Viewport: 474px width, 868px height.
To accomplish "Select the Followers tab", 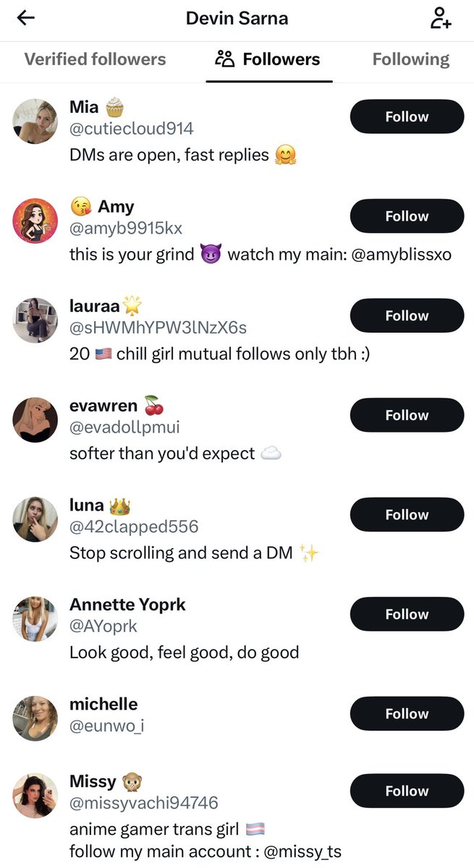I will [269, 59].
